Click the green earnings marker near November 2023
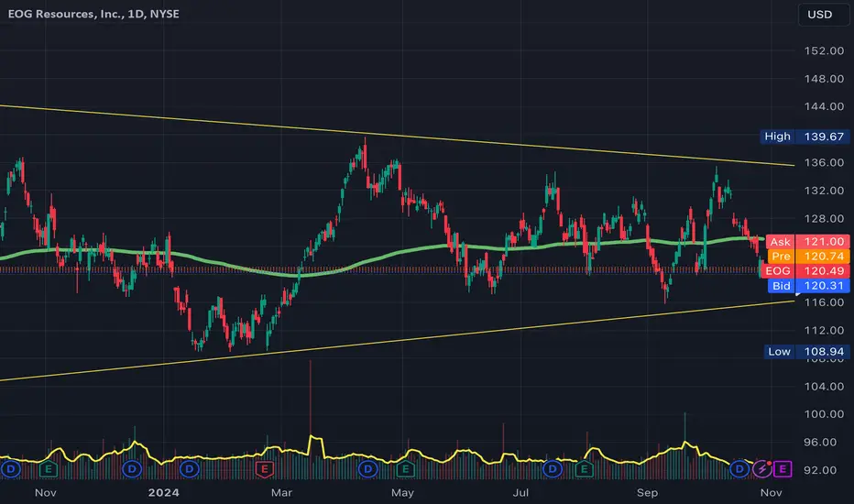 coord(49,468)
